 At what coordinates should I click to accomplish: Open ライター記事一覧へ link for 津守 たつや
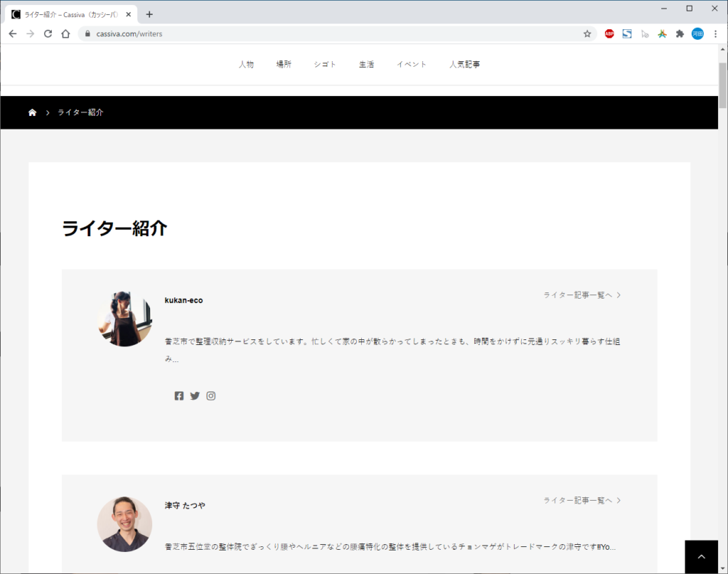(x=582, y=501)
